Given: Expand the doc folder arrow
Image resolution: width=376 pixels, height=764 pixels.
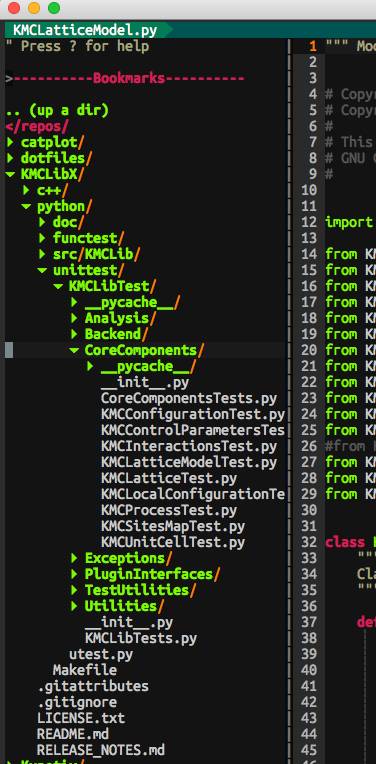Looking at the screenshot, I should click(x=42, y=223).
